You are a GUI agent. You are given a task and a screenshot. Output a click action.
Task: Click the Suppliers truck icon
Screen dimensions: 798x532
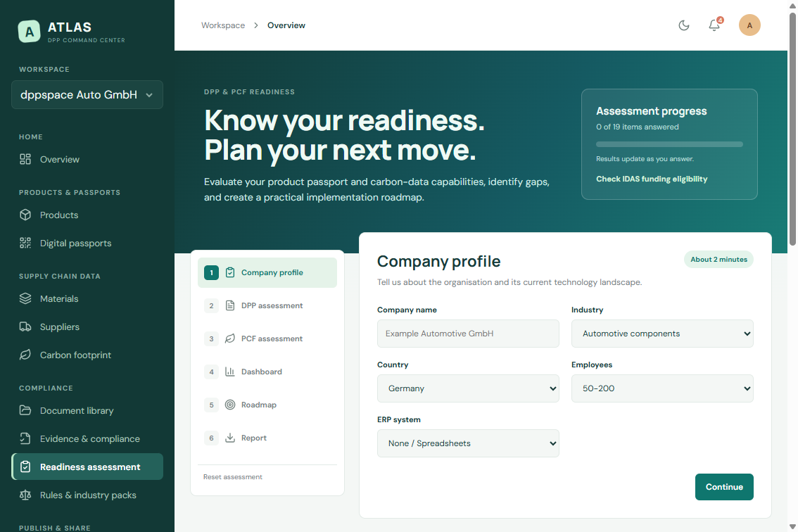pyautogui.click(x=25, y=327)
